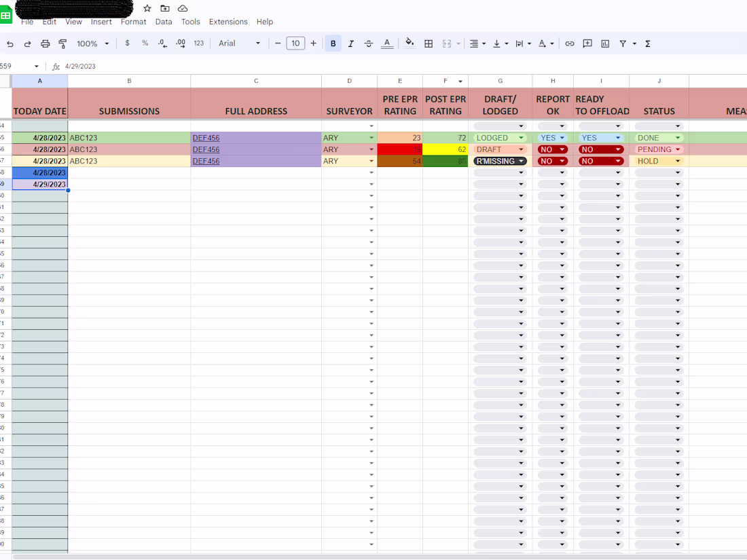The width and height of the screenshot is (747, 560).
Task: Click the Undo icon
Action: pyautogui.click(x=10, y=43)
